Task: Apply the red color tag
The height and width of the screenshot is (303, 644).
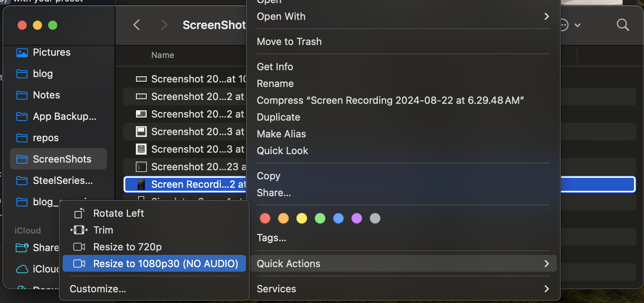Action: click(x=265, y=218)
